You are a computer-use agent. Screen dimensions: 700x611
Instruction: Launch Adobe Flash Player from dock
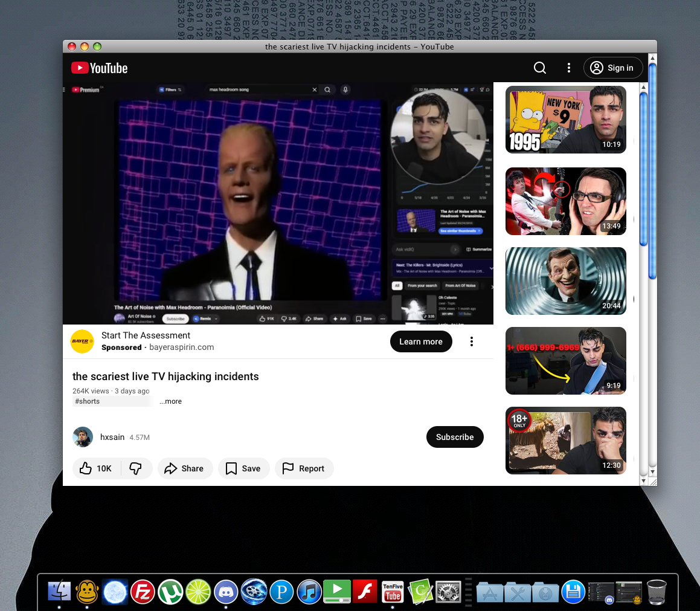[365, 591]
